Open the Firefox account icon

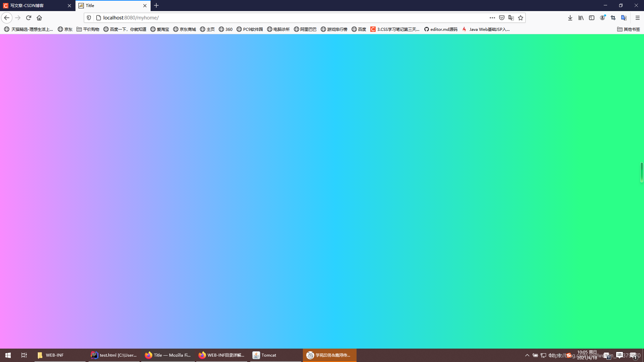point(602,18)
